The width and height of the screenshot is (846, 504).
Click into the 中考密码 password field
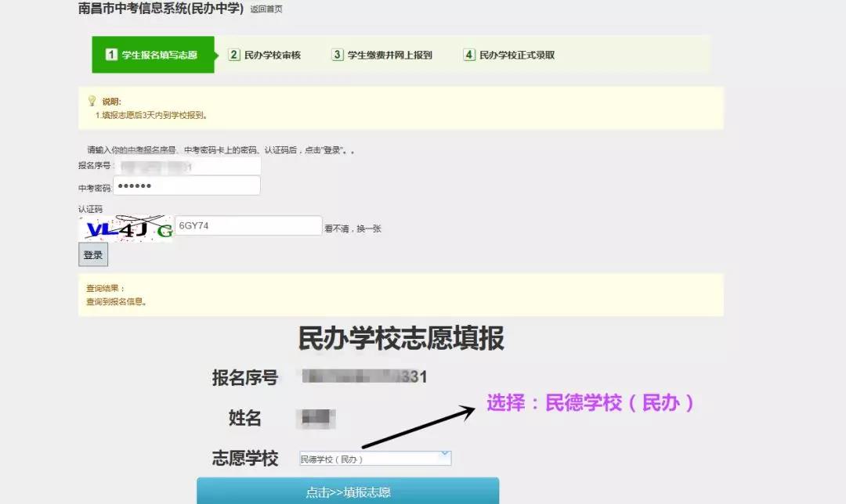pyautogui.click(x=187, y=185)
